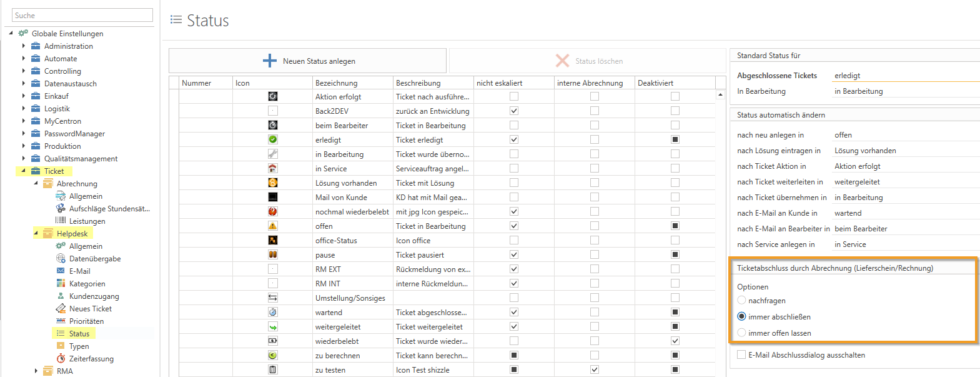Expand the Administration tree node
Viewport: 980px width, 377px height.
tap(24, 46)
